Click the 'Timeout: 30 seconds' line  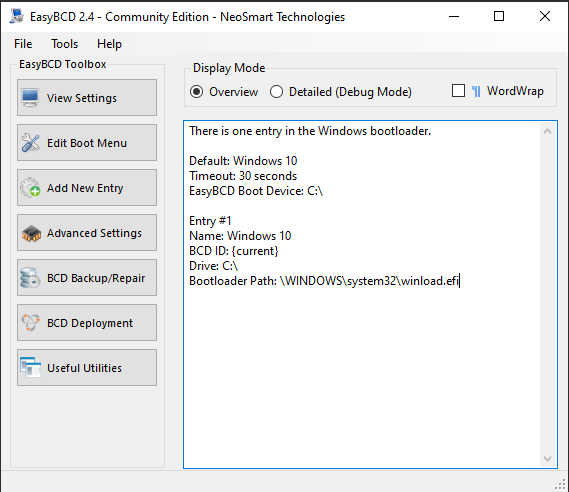(x=243, y=176)
